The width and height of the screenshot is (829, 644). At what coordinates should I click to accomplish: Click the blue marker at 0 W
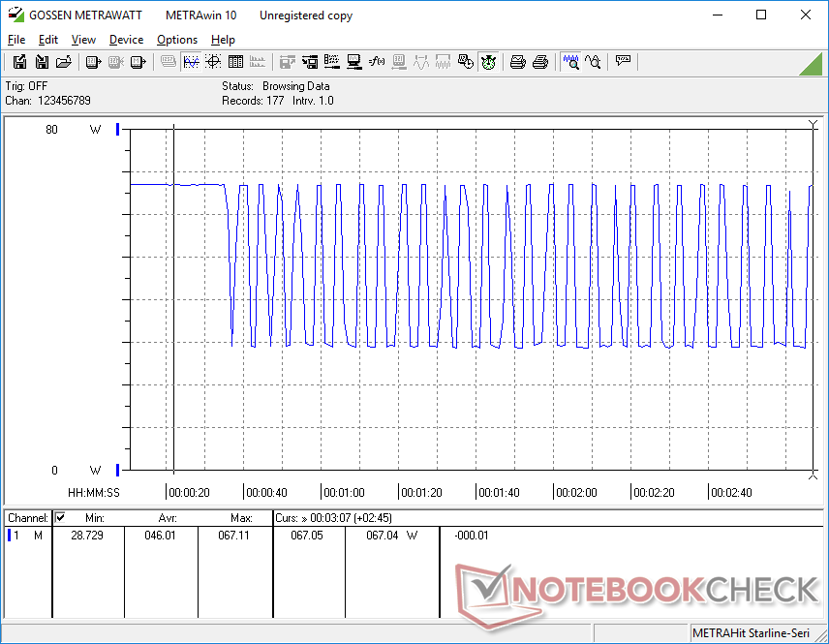[118, 470]
